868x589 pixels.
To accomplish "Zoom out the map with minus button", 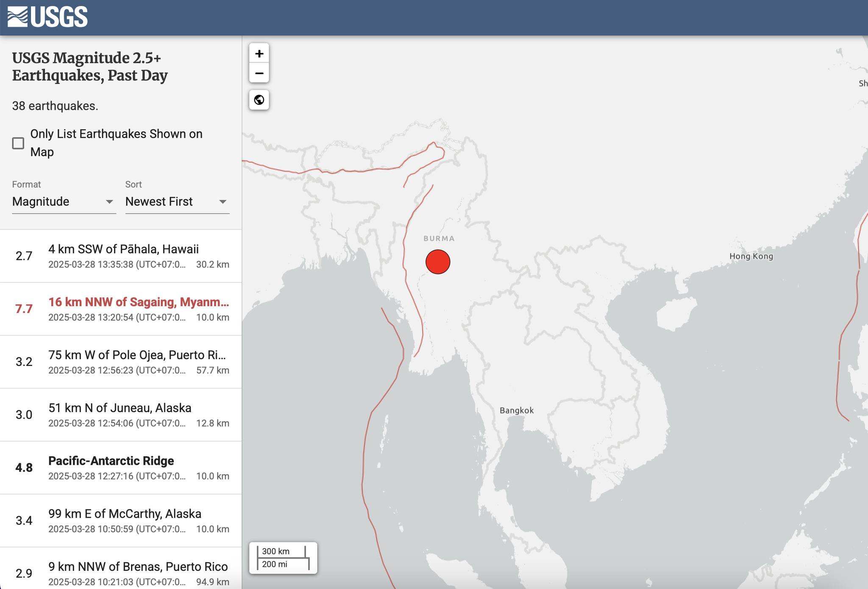I will (259, 73).
